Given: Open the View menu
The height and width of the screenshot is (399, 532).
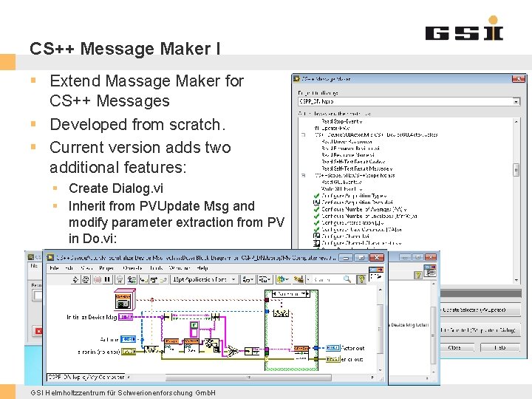Looking at the screenshot, I should tap(86, 268).
